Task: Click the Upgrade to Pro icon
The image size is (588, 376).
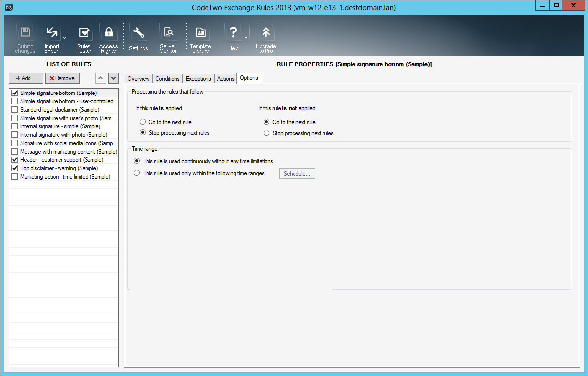Action: pos(266,38)
